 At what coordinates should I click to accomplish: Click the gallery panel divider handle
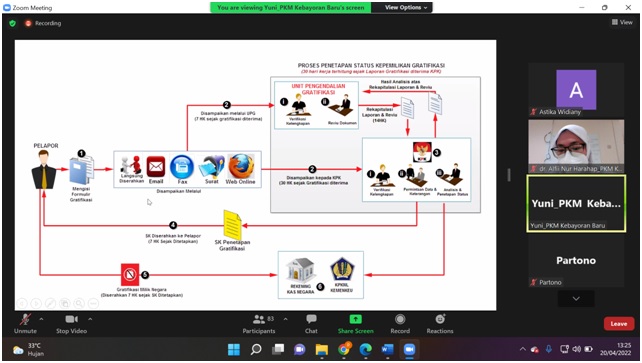(509, 175)
